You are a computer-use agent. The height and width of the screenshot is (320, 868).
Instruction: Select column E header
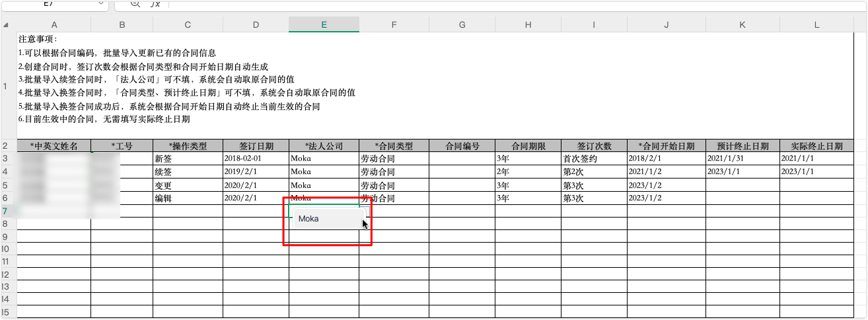324,24
